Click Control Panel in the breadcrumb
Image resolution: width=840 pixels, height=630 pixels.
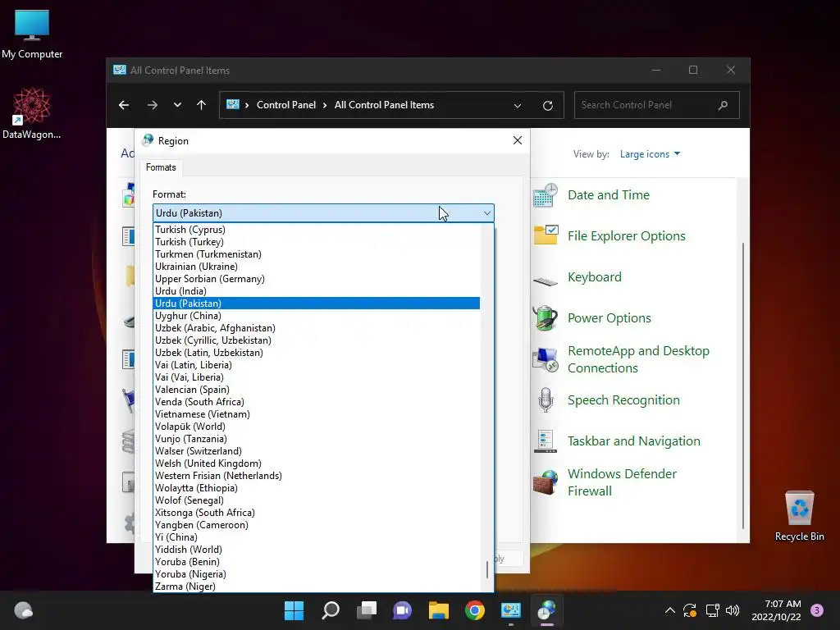(x=286, y=105)
